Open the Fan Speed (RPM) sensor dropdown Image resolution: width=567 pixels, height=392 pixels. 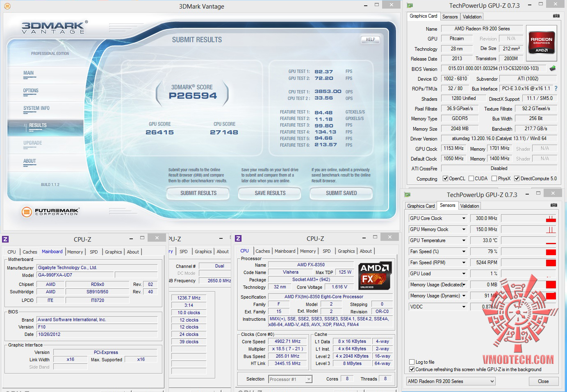coord(464,263)
